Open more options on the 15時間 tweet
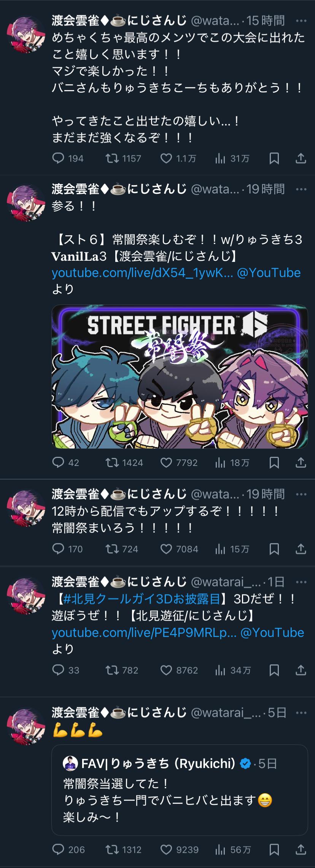Viewport: 315px width, 868px height. (x=301, y=21)
